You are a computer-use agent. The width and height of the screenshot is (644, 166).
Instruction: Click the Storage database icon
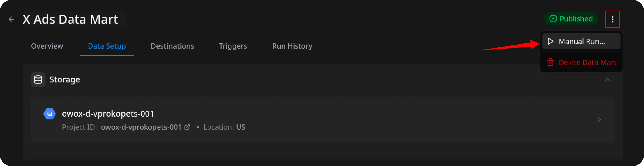click(38, 80)
